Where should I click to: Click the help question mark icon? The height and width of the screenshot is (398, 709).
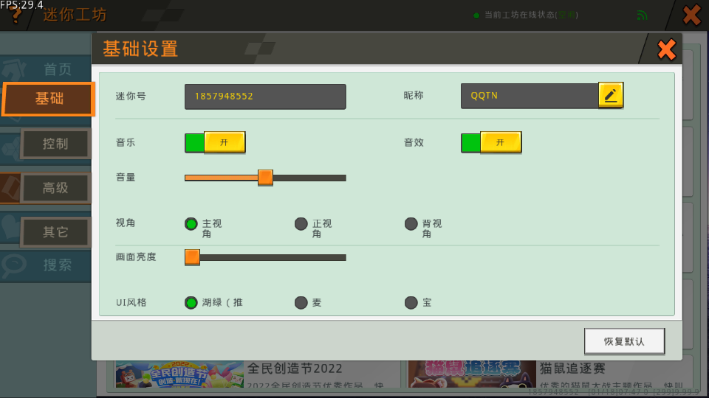coord(15,15)
